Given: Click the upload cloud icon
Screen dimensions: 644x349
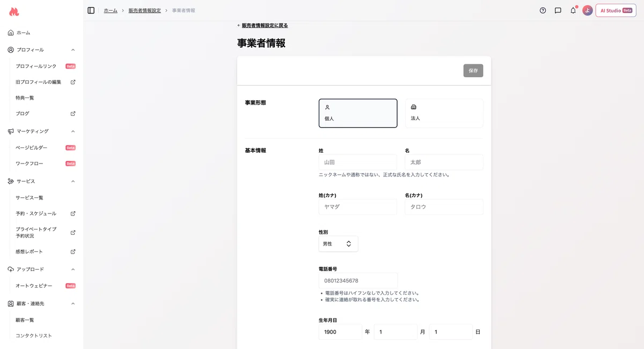Looking at the screenshot, I should 11,269.
